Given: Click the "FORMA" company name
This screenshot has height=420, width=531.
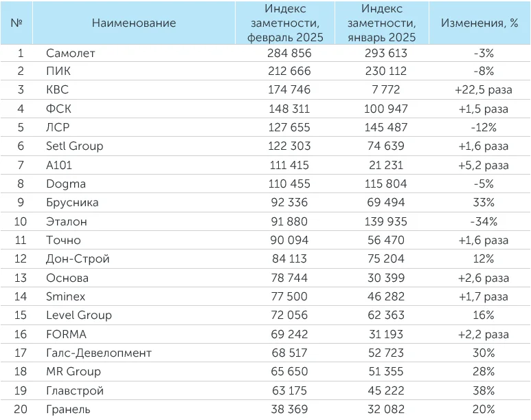Looking at the screenshot, I should [66, 334].
